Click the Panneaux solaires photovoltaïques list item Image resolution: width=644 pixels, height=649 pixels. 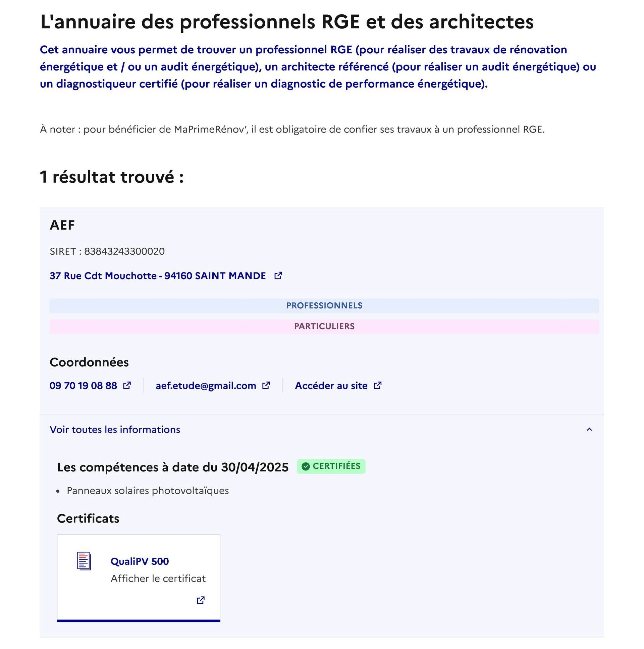pos(148,491)
